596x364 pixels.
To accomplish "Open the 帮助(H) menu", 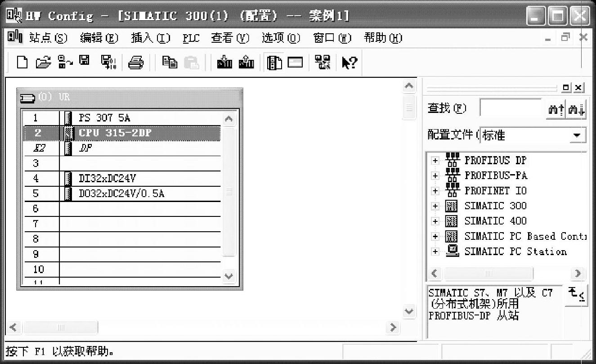I will click(x=383, y=38).
